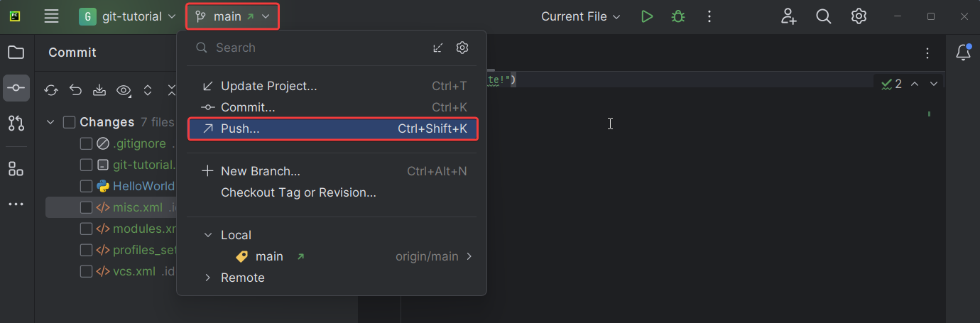Image resolution: width=980 pixels, height=323 pixels.
Task: Open IDE settings gear icon
Action: [x=859, y=16]
